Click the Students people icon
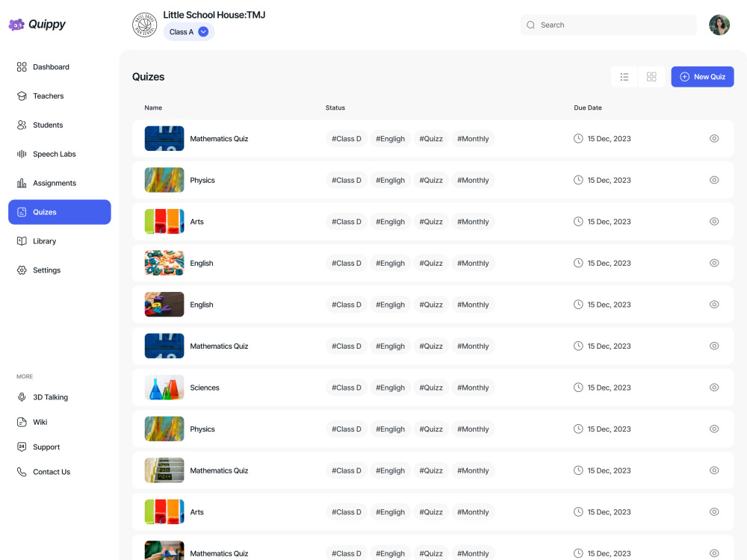747x560 pixels. tap(22, 125)
